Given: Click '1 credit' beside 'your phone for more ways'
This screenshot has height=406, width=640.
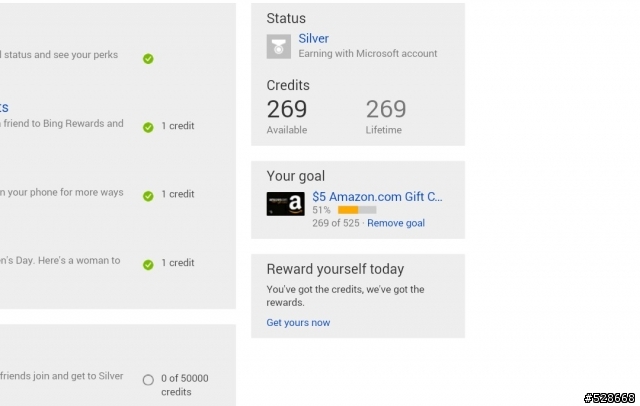Looking at the screenshot, I should pyautogui.click(x=178, y=194).
